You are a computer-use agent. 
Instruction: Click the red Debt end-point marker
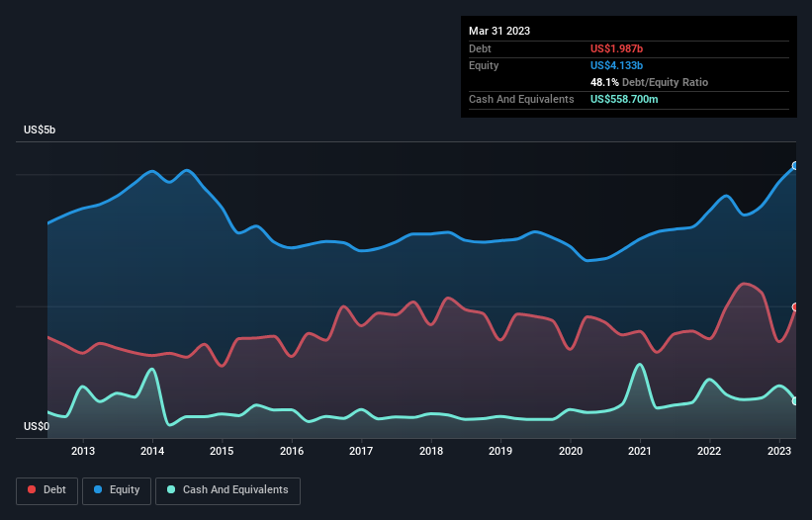click(x=795, y=307)
